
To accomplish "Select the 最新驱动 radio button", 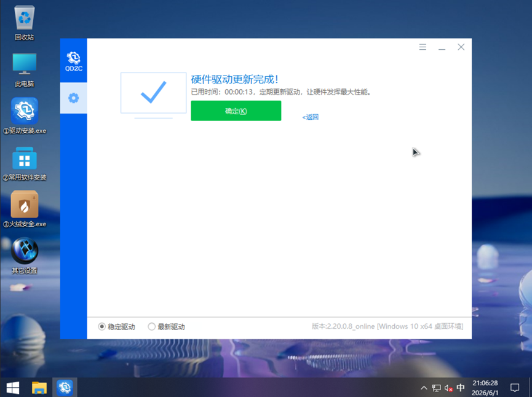I will [x=152, y=326].
